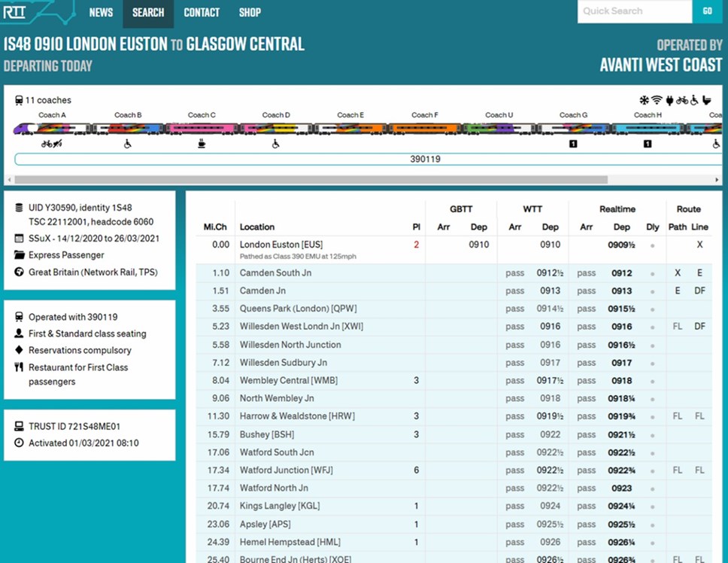Click the person icon beside First & Standard seating
Screen dimensions: 728x563
(19, 333)
